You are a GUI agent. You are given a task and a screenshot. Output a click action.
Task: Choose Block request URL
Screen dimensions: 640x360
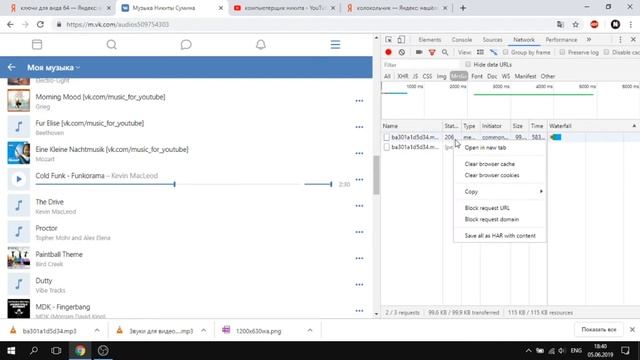click(x=487, y=208)
